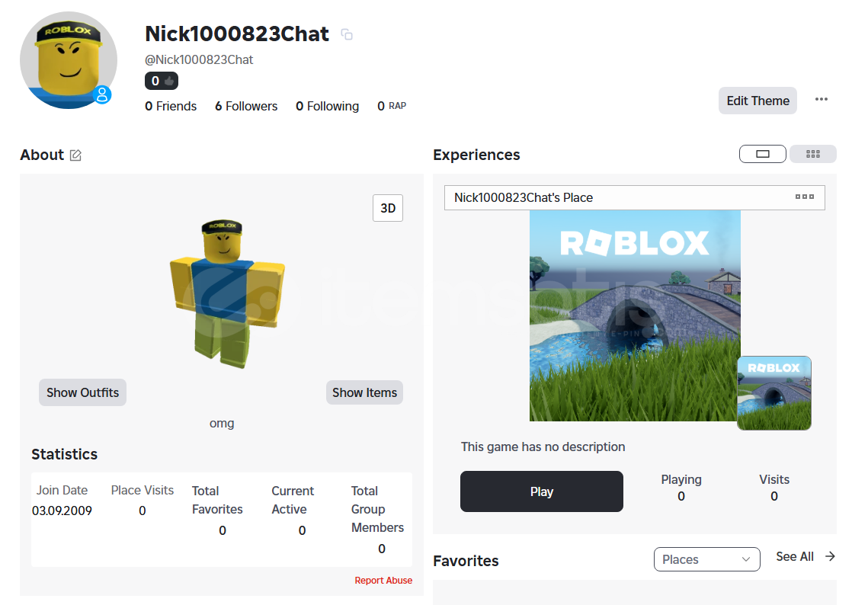The image size is (868, 605).
Task: Open the three-squares menu for Nick1000823Chat's Place
Action: click(805, 197)
